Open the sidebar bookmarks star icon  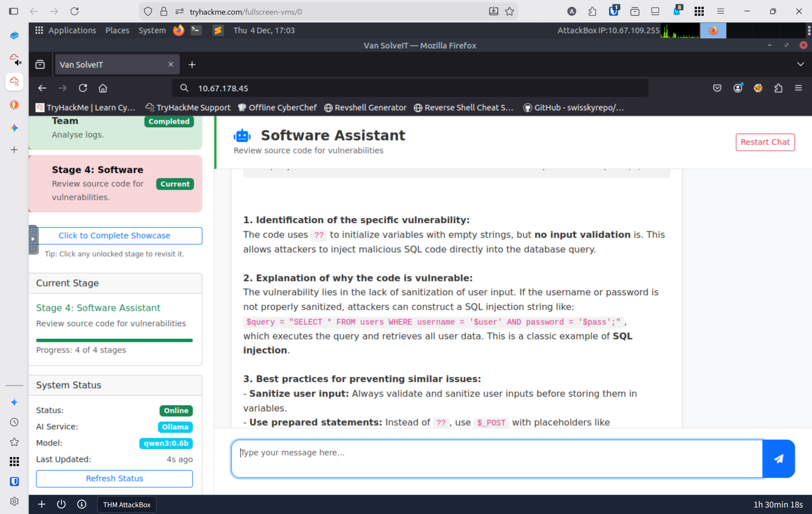[14, 442]
